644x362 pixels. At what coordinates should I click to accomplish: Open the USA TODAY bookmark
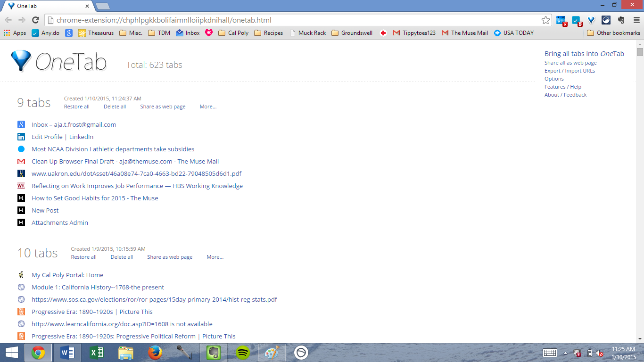point(514,33)
